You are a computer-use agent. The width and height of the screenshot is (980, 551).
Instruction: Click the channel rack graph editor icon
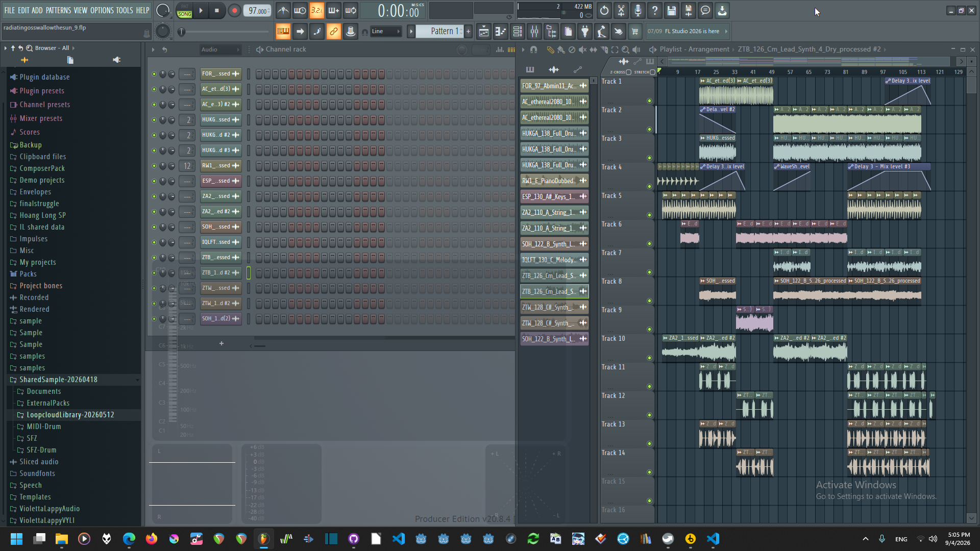coord(499,49)
